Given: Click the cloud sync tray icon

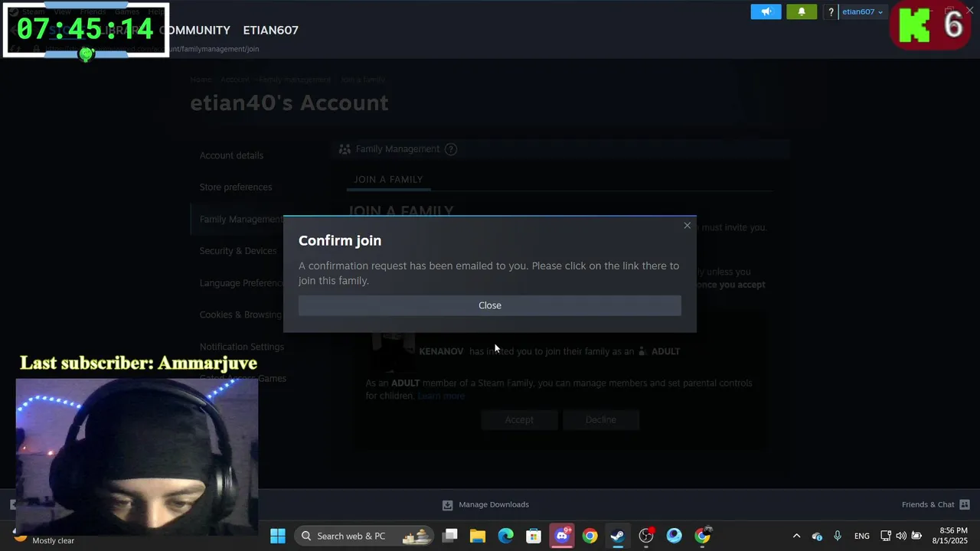Looking at the screenshot, I should [817, 536].
